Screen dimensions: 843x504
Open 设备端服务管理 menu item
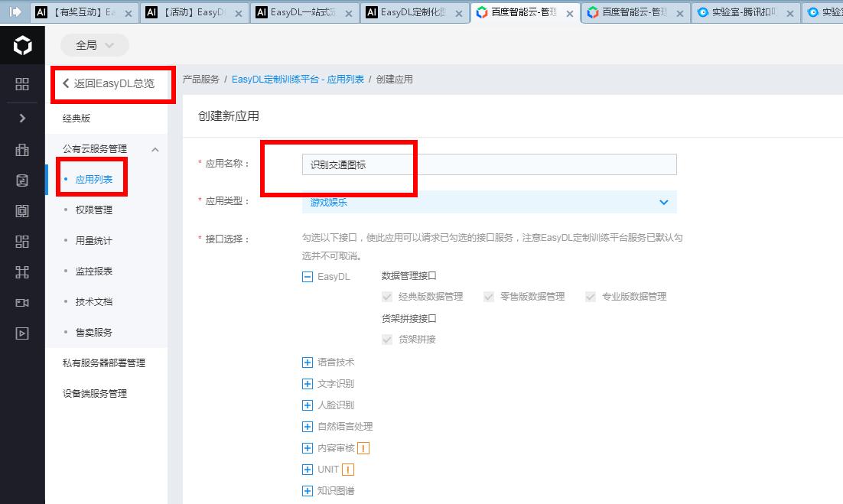[x=95, y=394]
